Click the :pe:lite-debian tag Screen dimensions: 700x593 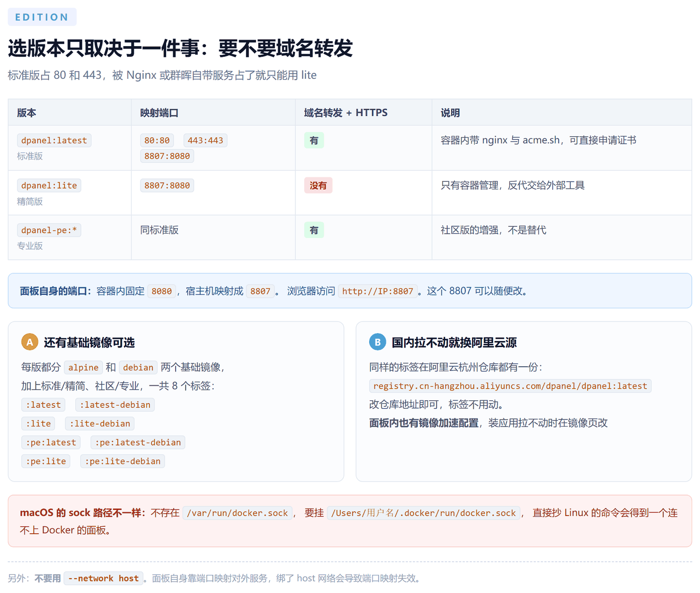point(122,461)
